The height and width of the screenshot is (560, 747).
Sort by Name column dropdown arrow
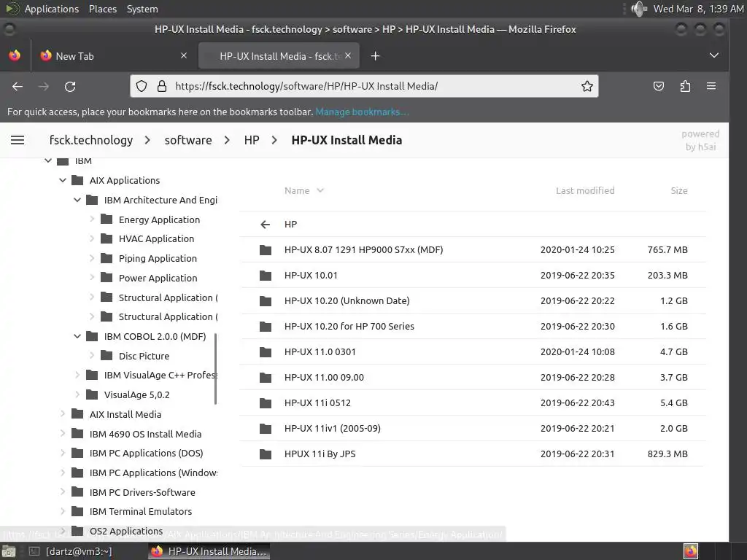pos(320,190)
